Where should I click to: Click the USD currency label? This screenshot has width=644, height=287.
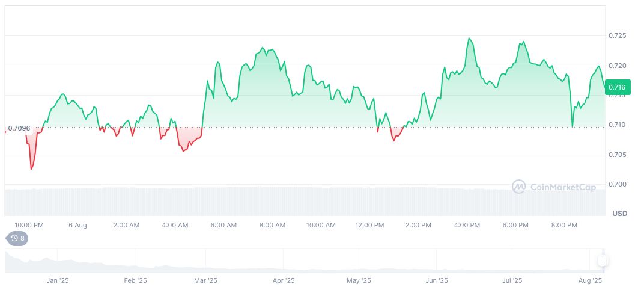click(620, 214)
